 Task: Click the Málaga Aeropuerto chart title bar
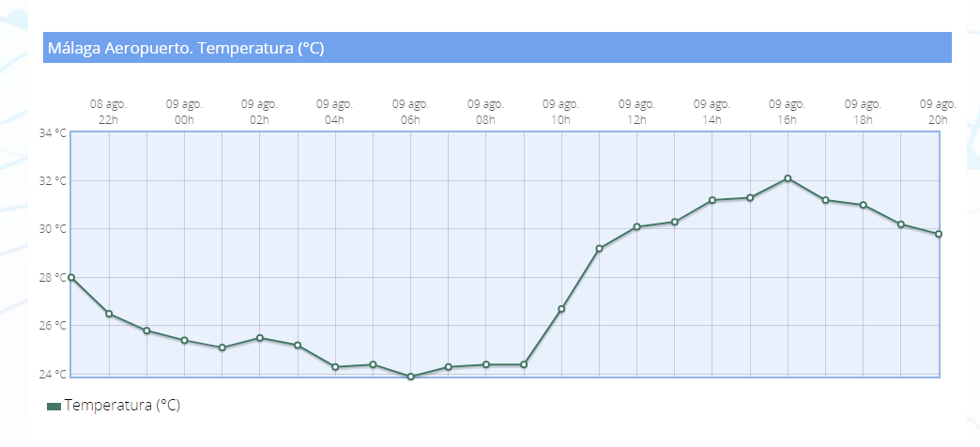[x=497, y=48]
